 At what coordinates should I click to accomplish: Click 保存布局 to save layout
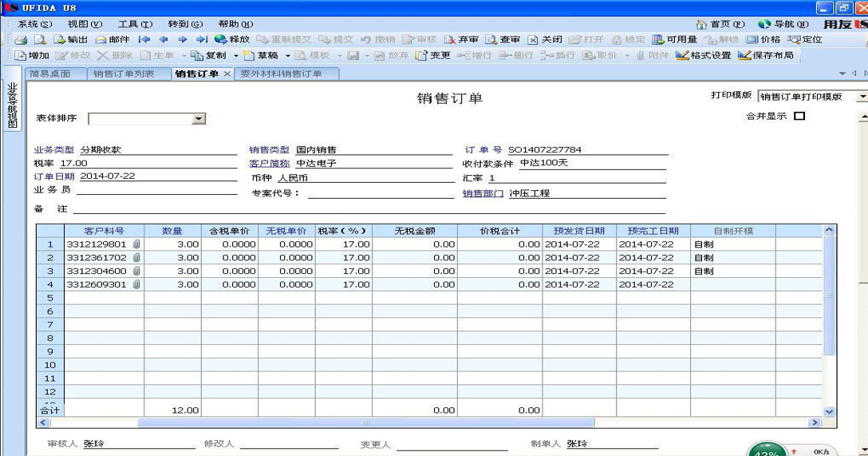pos(765,56)
